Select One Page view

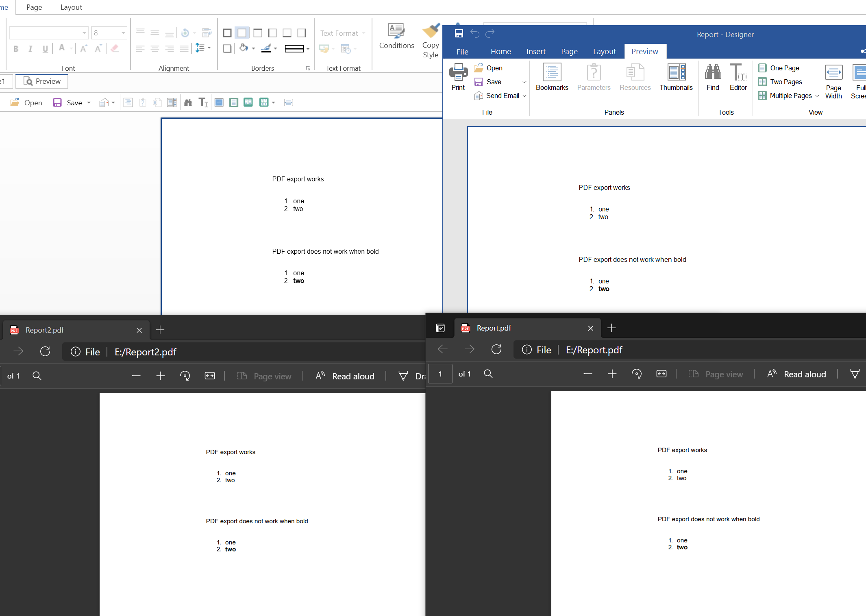point(779,68)
